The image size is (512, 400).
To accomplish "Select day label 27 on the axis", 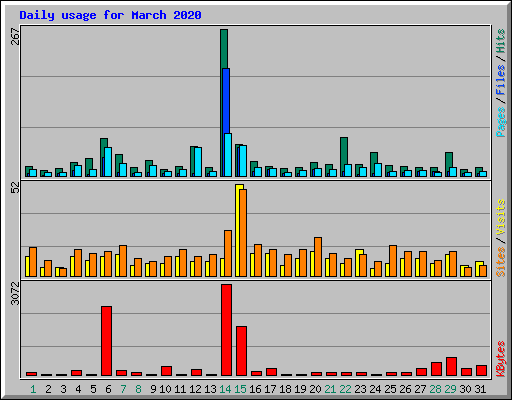I will (420, 389).
